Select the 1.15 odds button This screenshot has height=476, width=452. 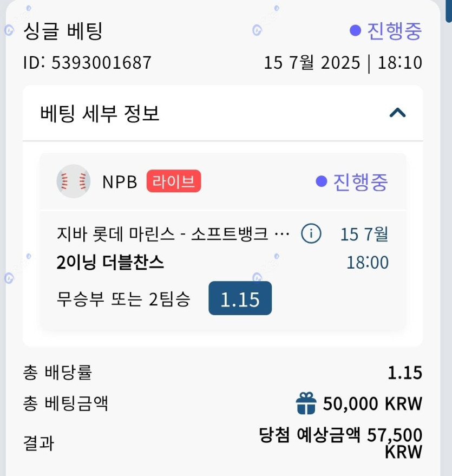(240, 298)
